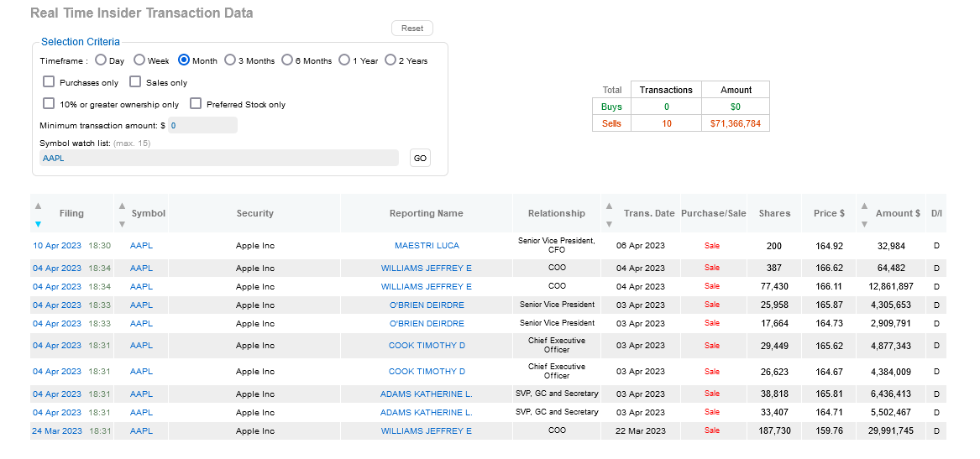Tick the Sales only checkbox
The height and width of the screenshot is (459, 980).
click(135, 81)
